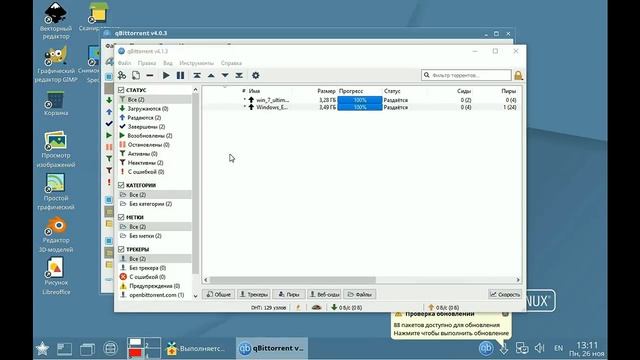Select Без категории (2)
Viewport: 640px width, 360px height.
pyautogui.click(x=154, y=204)
